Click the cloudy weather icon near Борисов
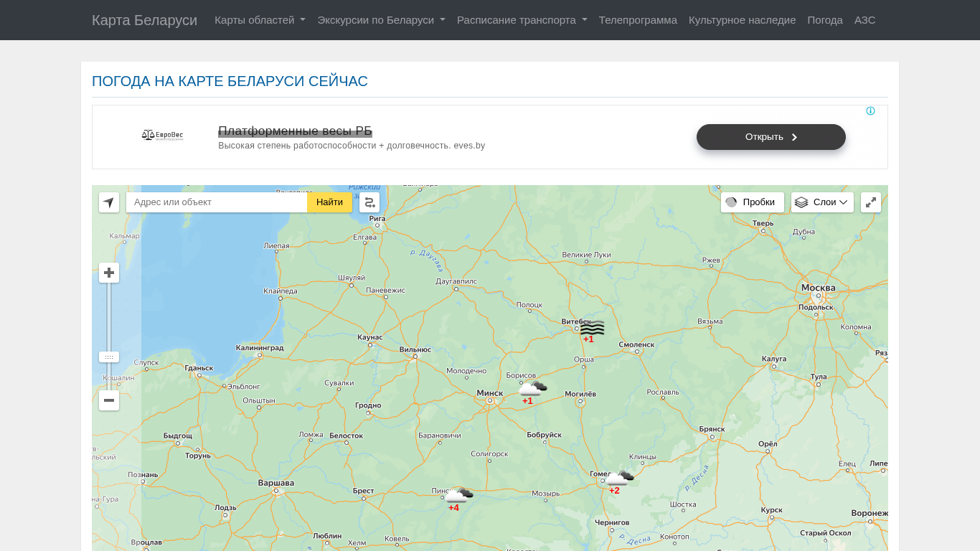Viewport: 980px width, 551px height. click(x=533, y=388)
